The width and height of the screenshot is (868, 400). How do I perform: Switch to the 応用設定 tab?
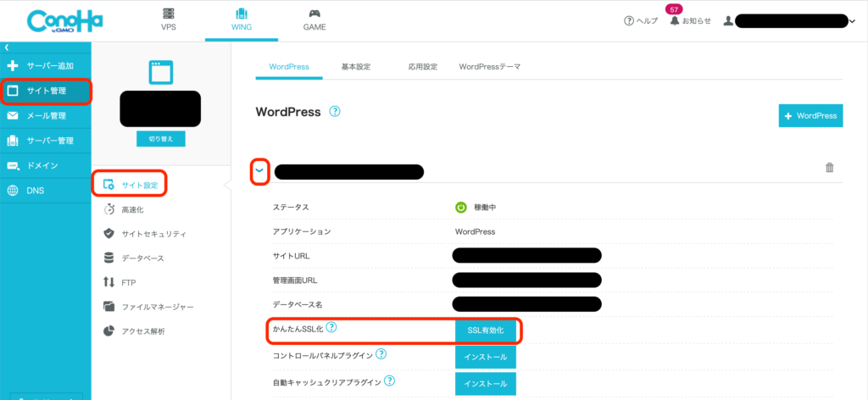click(423, 67)
